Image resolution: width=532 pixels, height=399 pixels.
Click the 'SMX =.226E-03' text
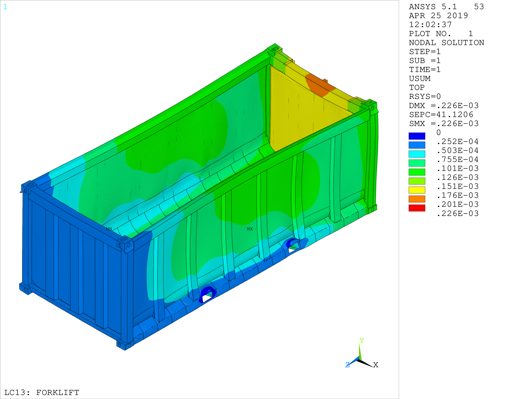[444, 123]
